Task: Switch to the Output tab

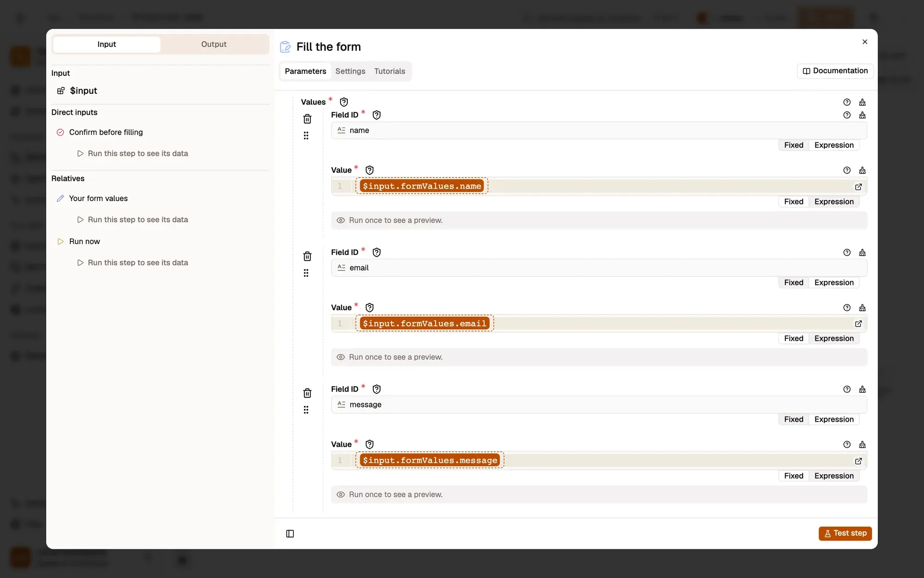Action: coord(214,44)
